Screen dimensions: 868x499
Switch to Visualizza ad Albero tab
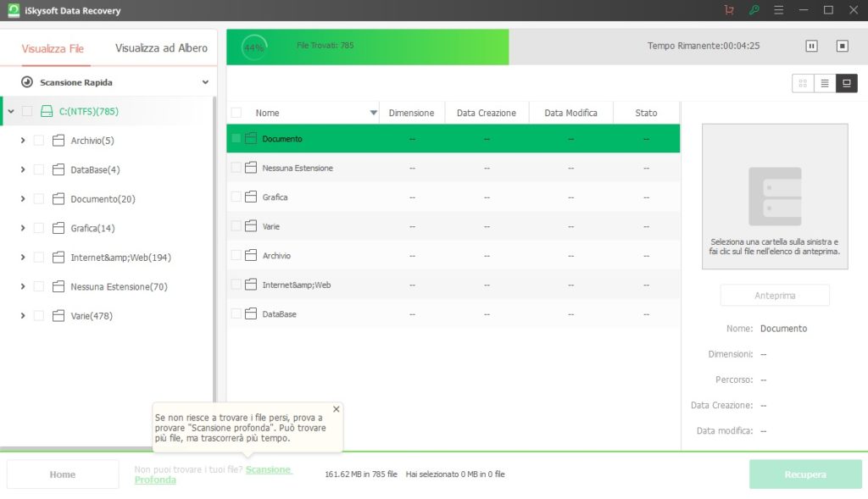(x=161, y=48)
